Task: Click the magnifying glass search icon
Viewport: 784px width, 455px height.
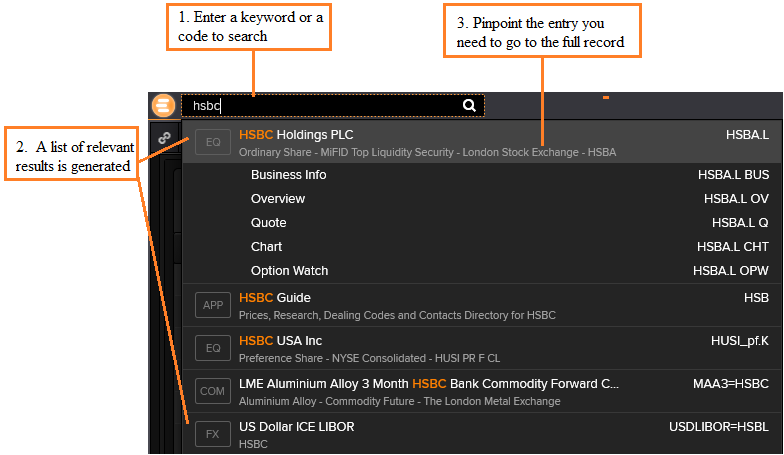Action: (469, 106)
